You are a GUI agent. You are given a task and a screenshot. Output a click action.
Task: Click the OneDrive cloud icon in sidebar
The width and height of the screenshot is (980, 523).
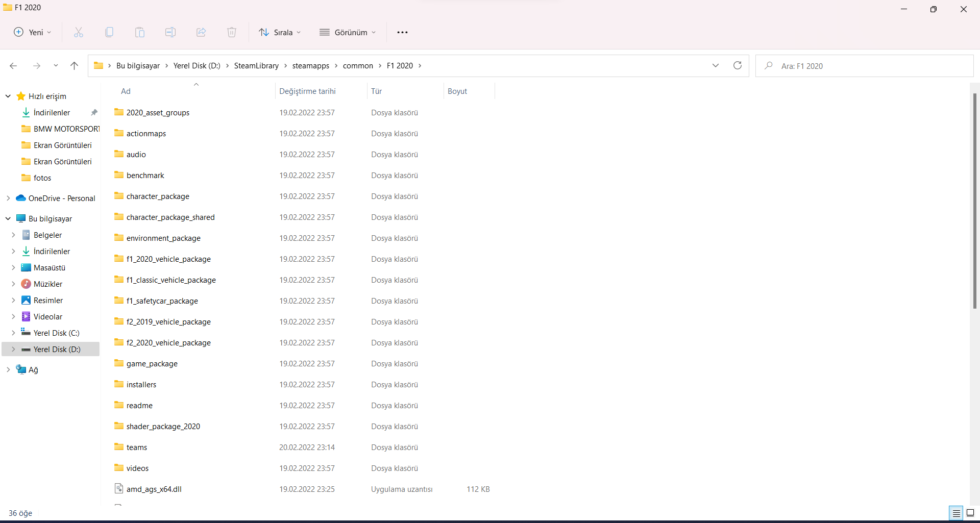coord(21,198)
